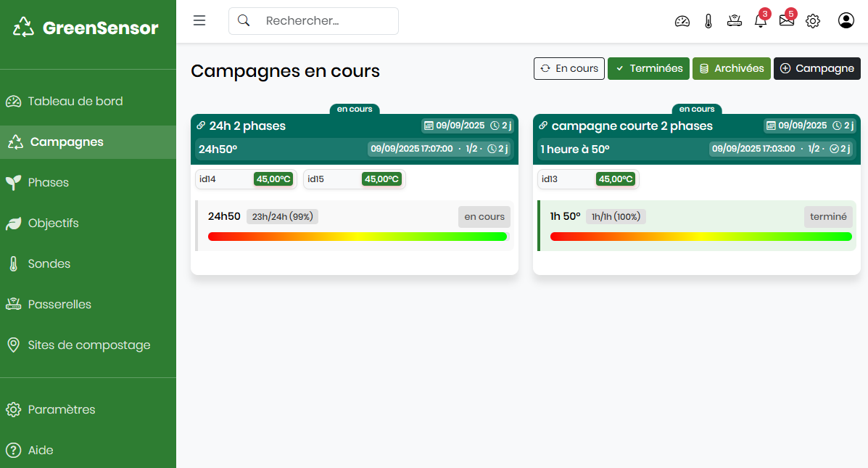This screenshot has width=868, height=468.
Task: Open the Aide help link
Action: [38, 450]
